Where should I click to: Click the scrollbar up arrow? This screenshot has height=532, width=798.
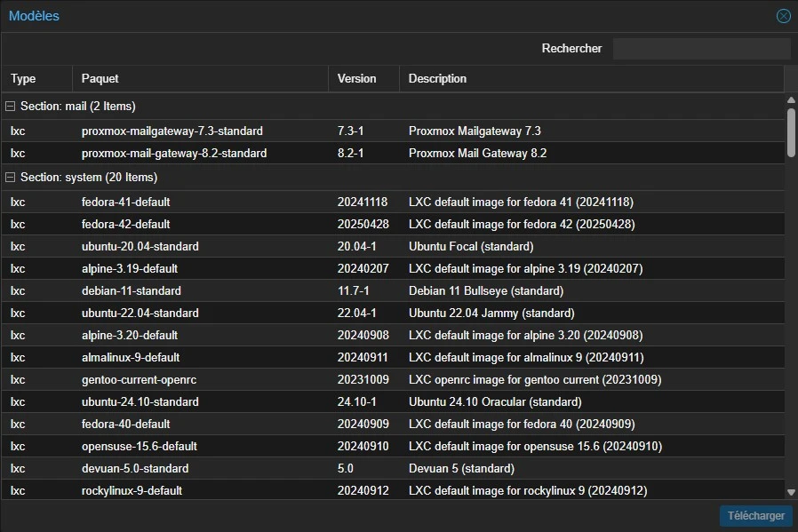pos(791,100)
